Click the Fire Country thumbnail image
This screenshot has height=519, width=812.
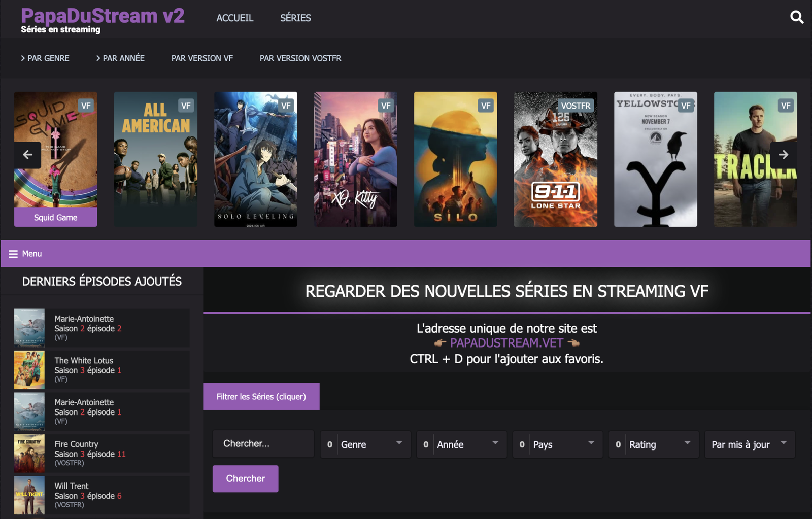click(x=29, y=454)
